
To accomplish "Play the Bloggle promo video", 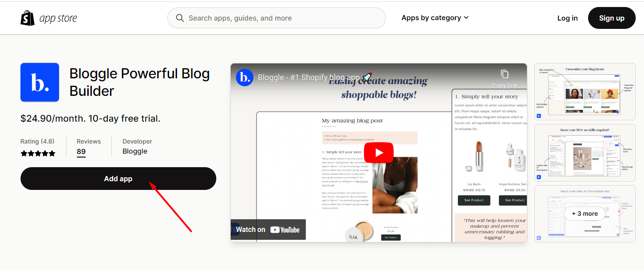I will click(x=378, y=152).
